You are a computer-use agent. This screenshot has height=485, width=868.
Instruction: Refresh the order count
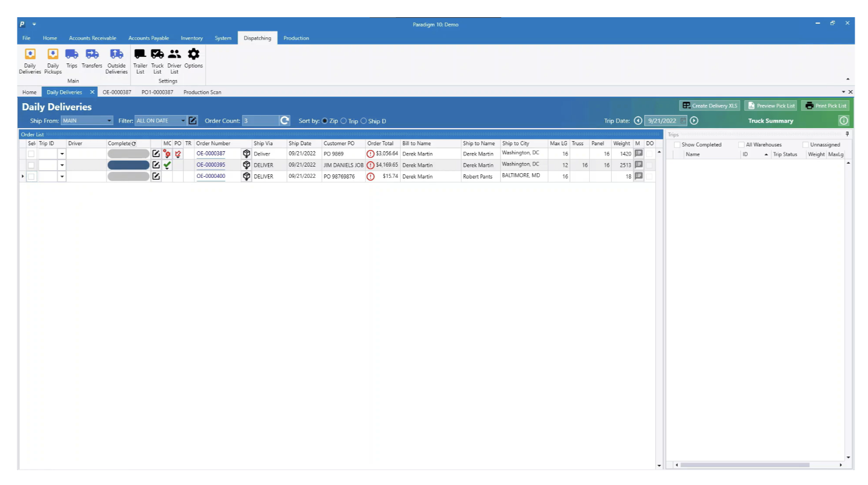285,120
